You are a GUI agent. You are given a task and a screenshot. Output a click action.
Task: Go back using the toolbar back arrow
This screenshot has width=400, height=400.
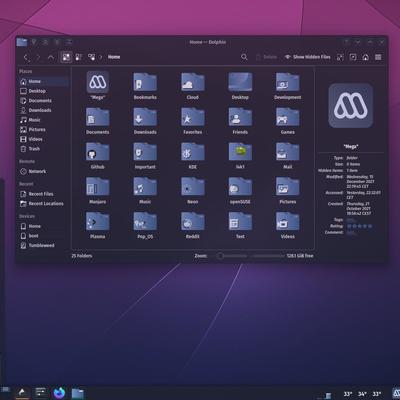click(26, 57)
